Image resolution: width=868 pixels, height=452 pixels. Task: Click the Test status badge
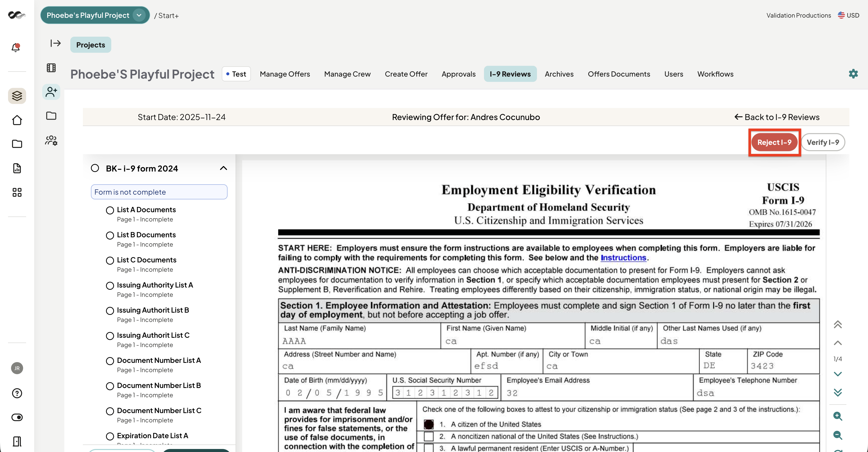point(236,74)
